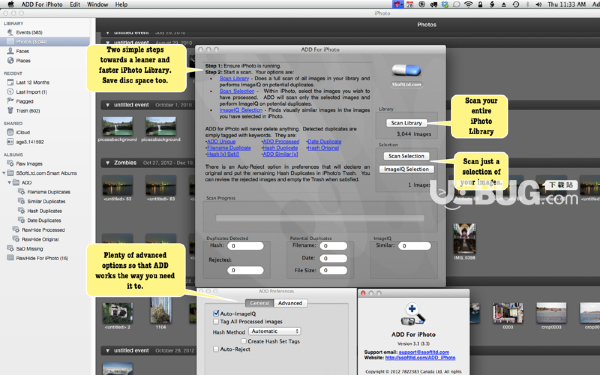Viewport: 600px width, 375px height.
Task: Click the support email link
Action: [x=424, y=352]
